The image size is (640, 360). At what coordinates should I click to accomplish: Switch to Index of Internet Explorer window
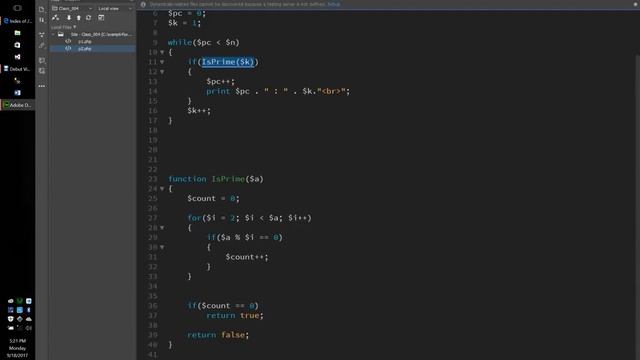click(17, 21)
